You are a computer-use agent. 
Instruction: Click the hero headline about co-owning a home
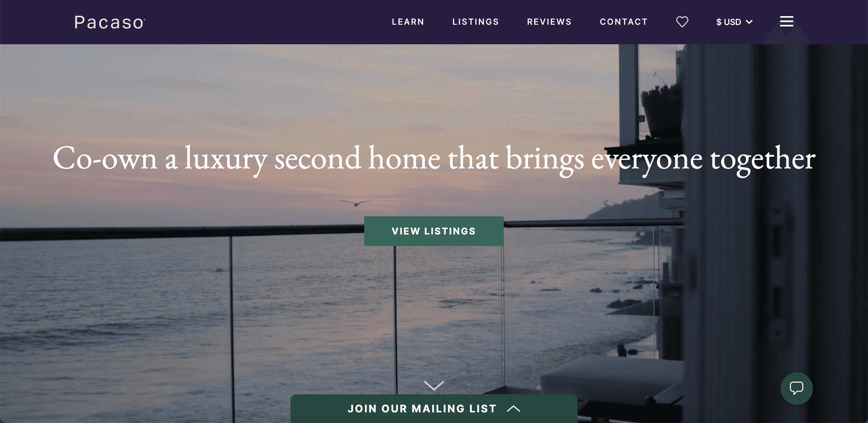(434, 159)
